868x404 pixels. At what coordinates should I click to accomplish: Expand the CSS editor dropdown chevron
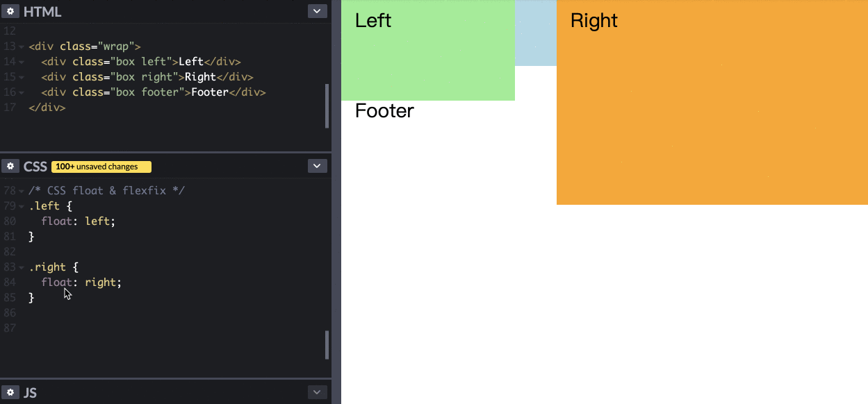[x=317, y=166]
